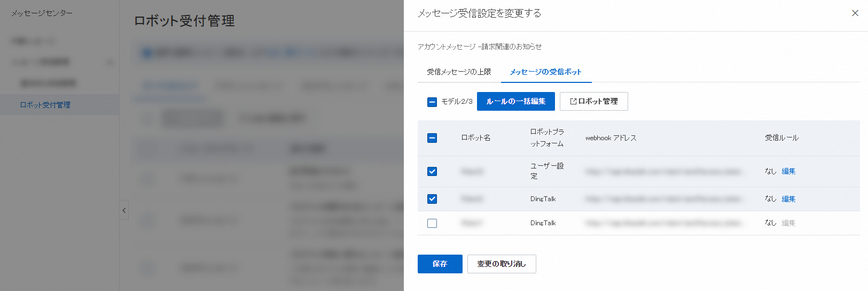Viewport: 868px width, 291px height.
Task: Edit receive rule for second DingTalk robot
Action: [788, 199]
